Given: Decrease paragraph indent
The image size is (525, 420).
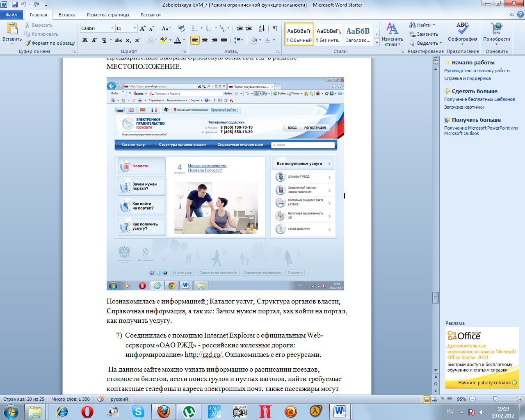Looking at the screenshot, I should coord(240,28).
